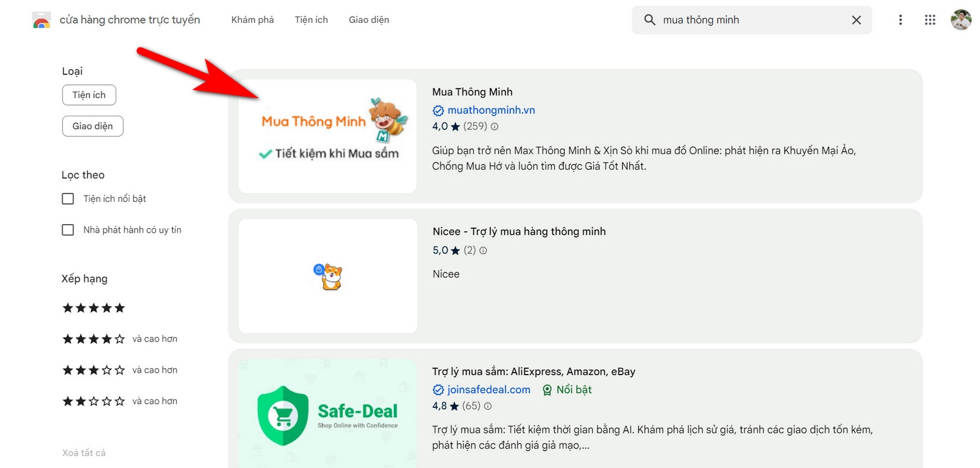Switch to the Tiện ích tab
The width and height of the screenshot is (980, 468).
[x=311, y=20]
